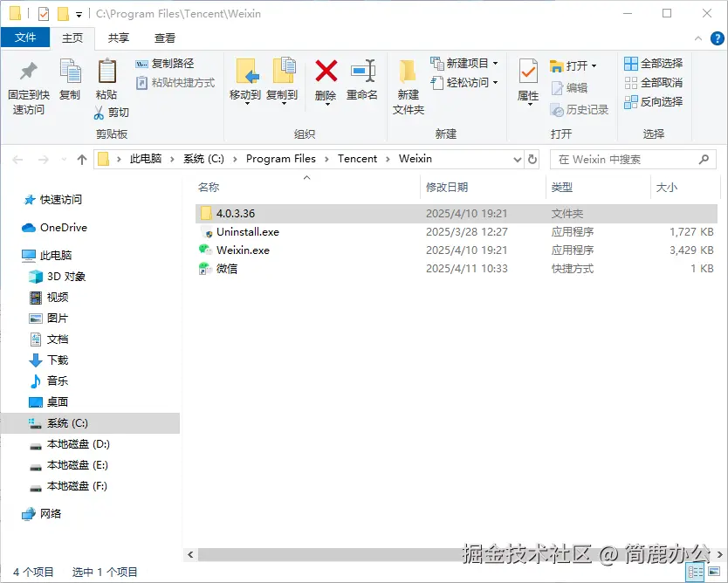This screenshot has height=583, width=728.
Task: Switch to the 主页 ribbon tab
Action: [72, 38]
